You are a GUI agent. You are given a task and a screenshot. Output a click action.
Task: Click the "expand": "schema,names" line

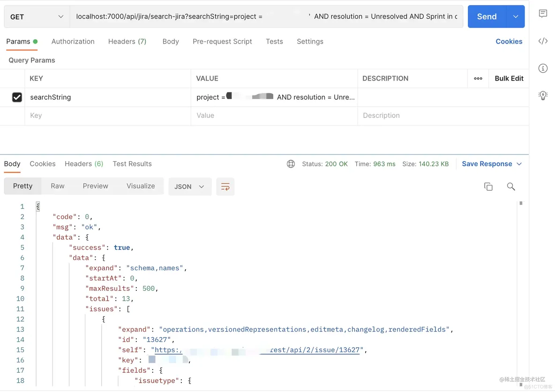click(x=136, y=268)
